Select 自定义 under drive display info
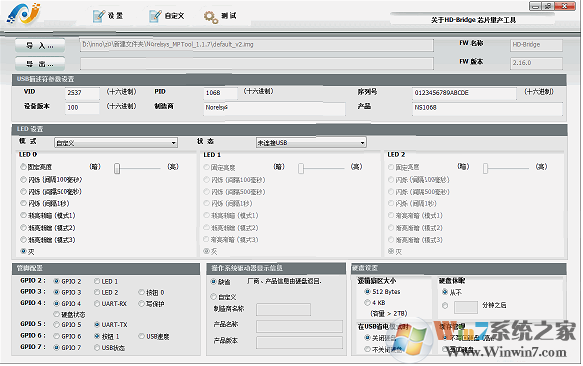The height and width of the screenshot is (366, 583). (213, 297)
